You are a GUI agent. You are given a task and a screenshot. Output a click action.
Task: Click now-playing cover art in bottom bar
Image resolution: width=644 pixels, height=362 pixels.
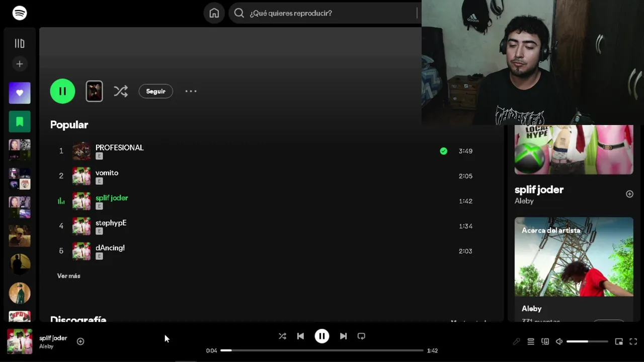20,341
